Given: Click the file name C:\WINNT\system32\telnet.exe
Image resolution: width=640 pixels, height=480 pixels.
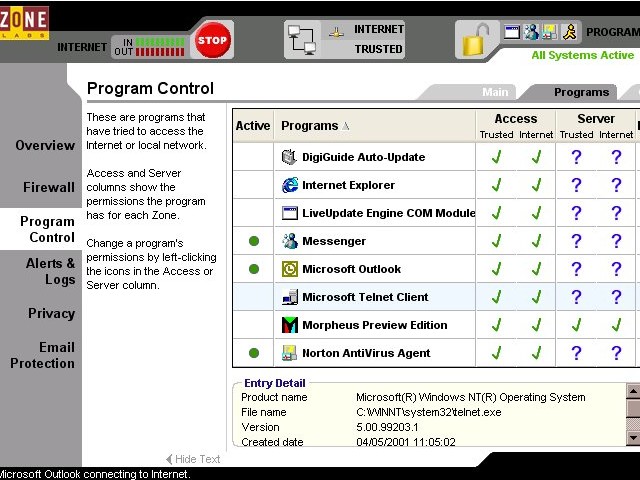Looking at the screenshot, I should (x=429, y=412).
